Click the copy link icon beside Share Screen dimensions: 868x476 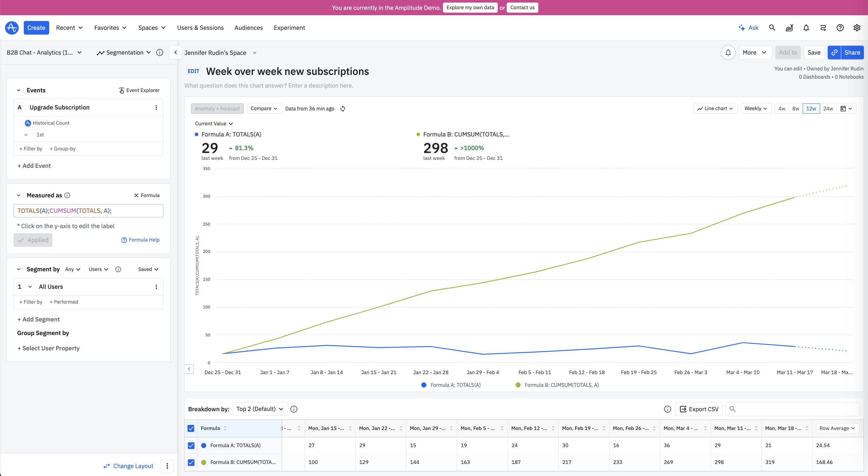click(x=834, y=53)
